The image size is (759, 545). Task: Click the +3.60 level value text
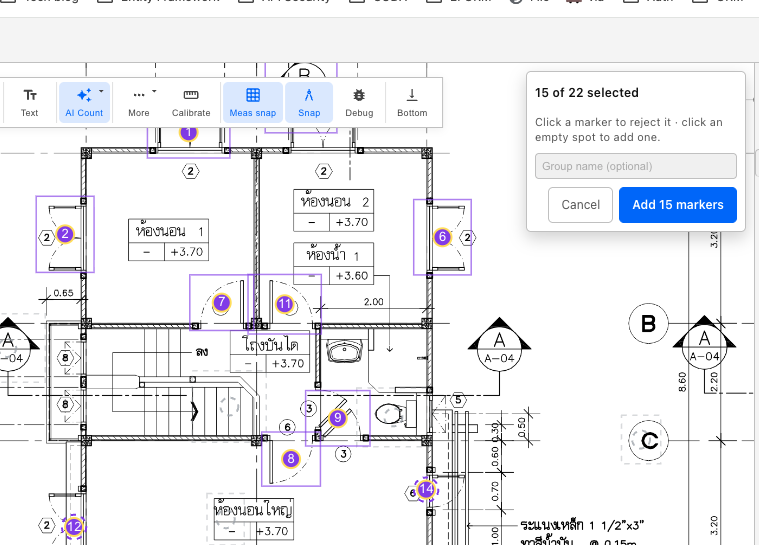point(352,276)
